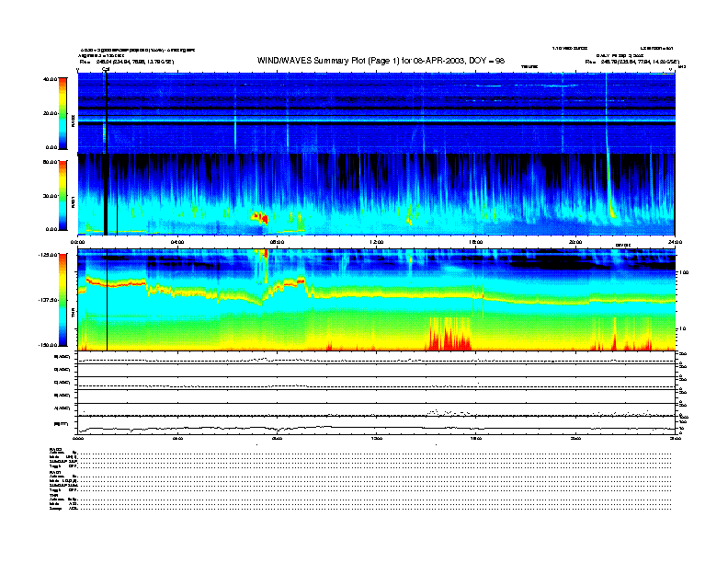Viewport: 728px width, 563px height.
Task: Click the 20:00 tick label under RAD1 panel
Action: 575,242
